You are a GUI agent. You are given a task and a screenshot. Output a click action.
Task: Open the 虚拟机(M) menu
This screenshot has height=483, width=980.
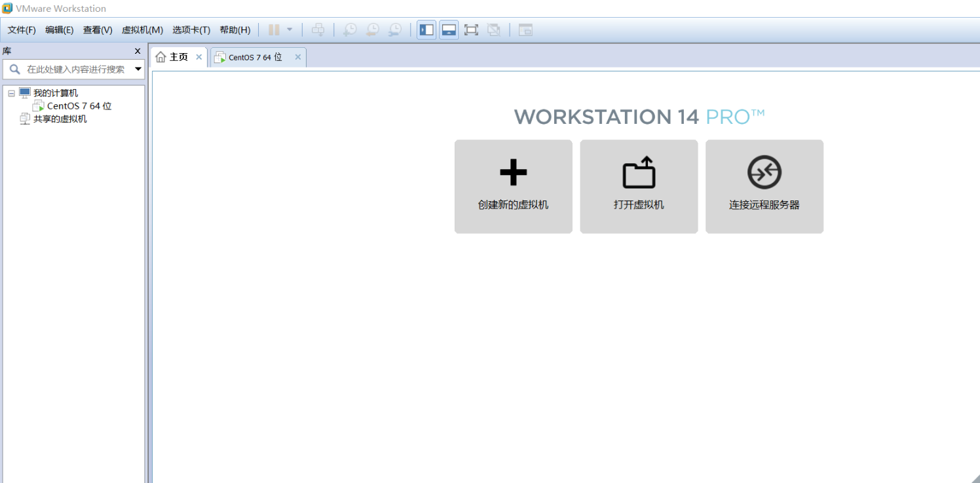(142, 30)
